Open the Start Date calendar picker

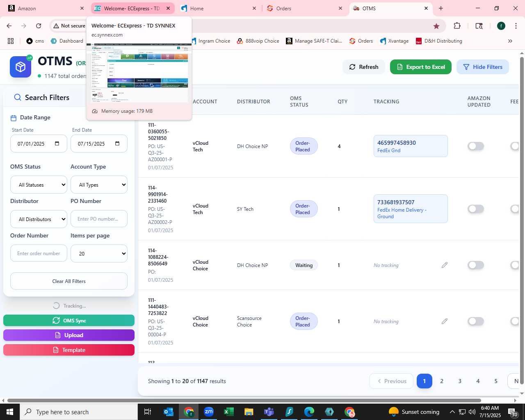pyautogui.click(x=57, y=144)
